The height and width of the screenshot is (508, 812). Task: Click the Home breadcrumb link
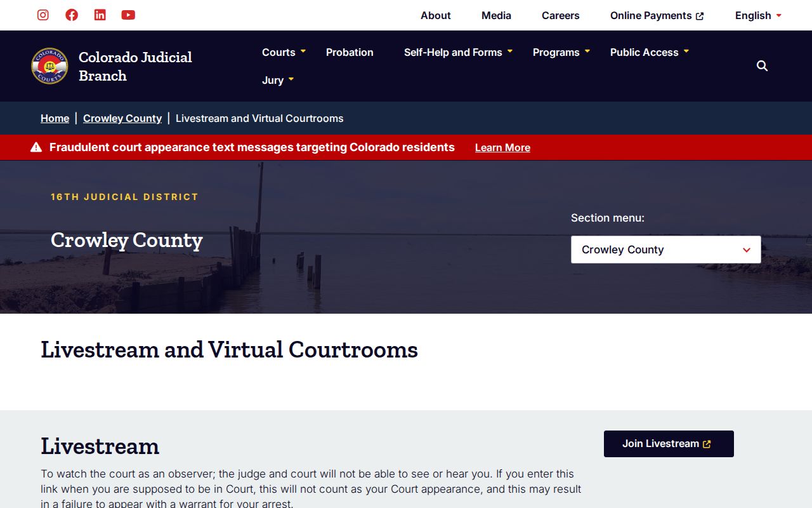tap(55, 118)
